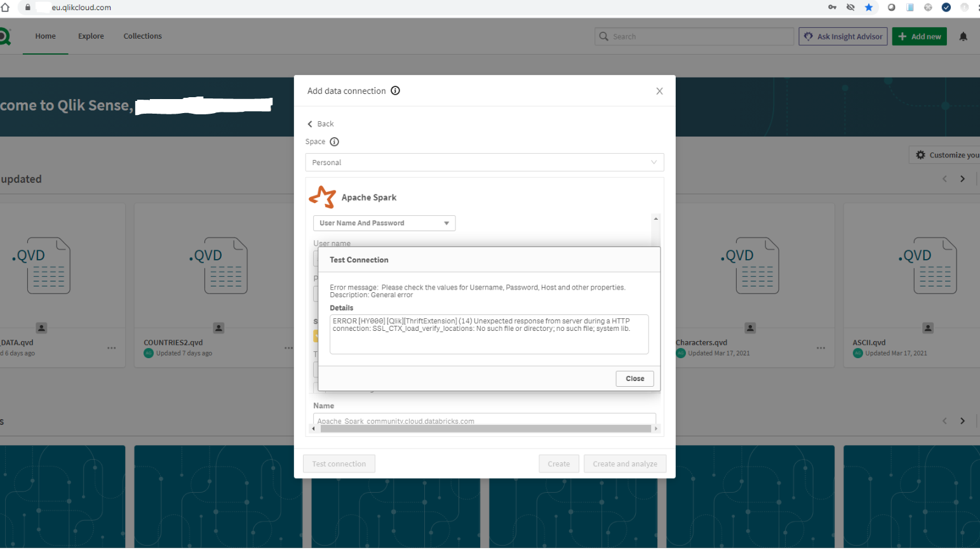Open the COUNTRIES2.qvd thumbnail
The width and height of the screenshot is (980, 550).
pos(218,265)
